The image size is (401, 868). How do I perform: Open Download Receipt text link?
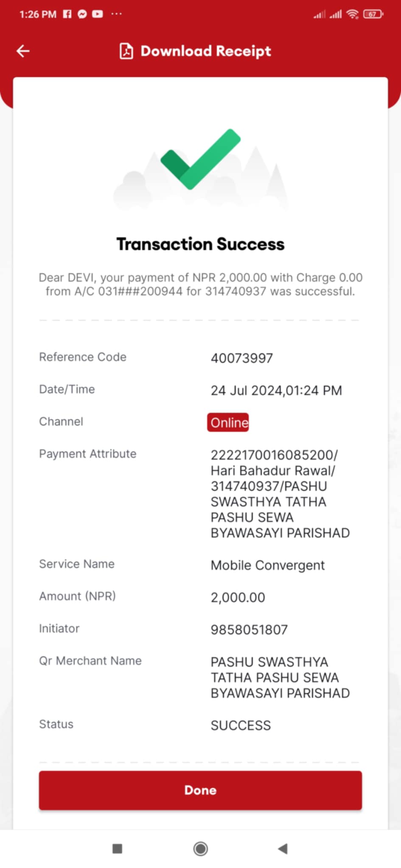point(206,51)
